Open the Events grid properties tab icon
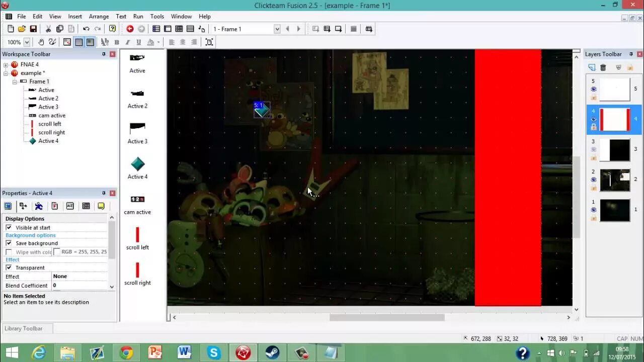Image resolution: width=644 pixels, height=362 pixels. coord(86,206)
